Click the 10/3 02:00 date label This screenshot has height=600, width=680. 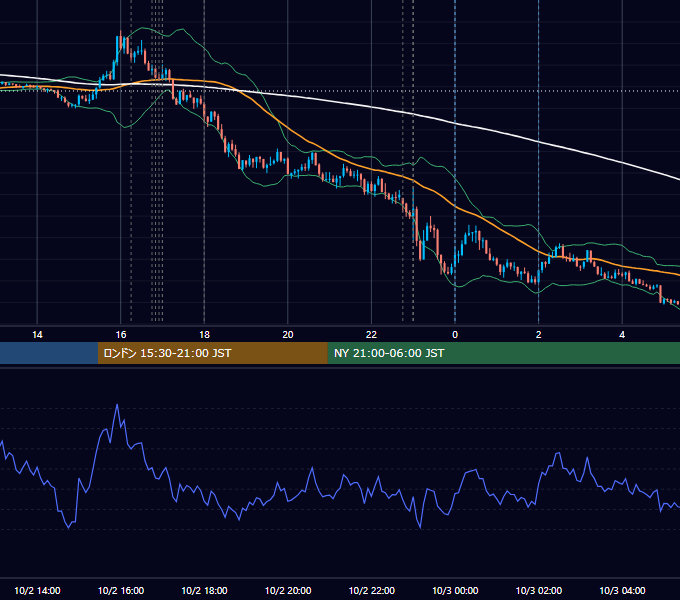coord(539,590)
